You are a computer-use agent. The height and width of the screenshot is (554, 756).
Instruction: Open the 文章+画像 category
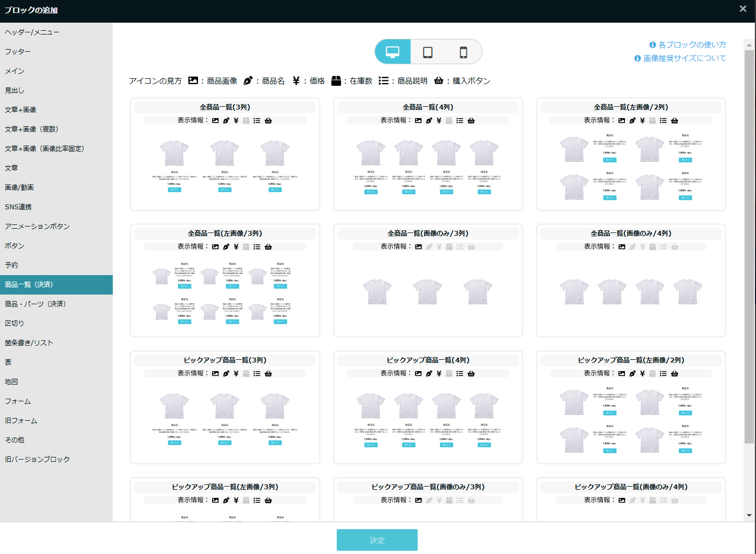(x=56, y=110)
